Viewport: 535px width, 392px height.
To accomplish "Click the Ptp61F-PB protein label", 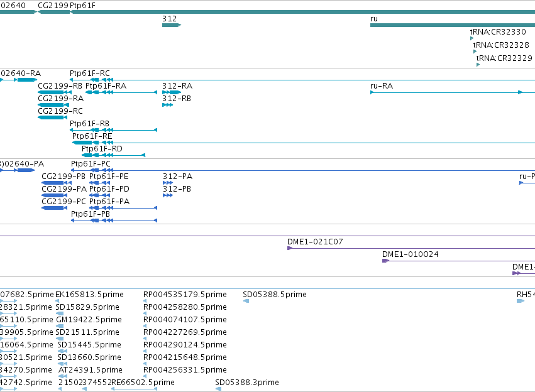I will point(91,214).
